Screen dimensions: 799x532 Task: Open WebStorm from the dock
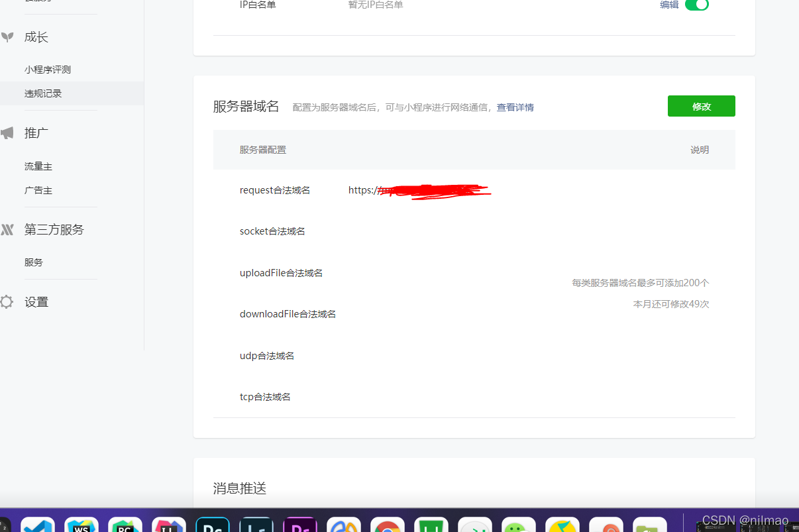coord(81,527)
